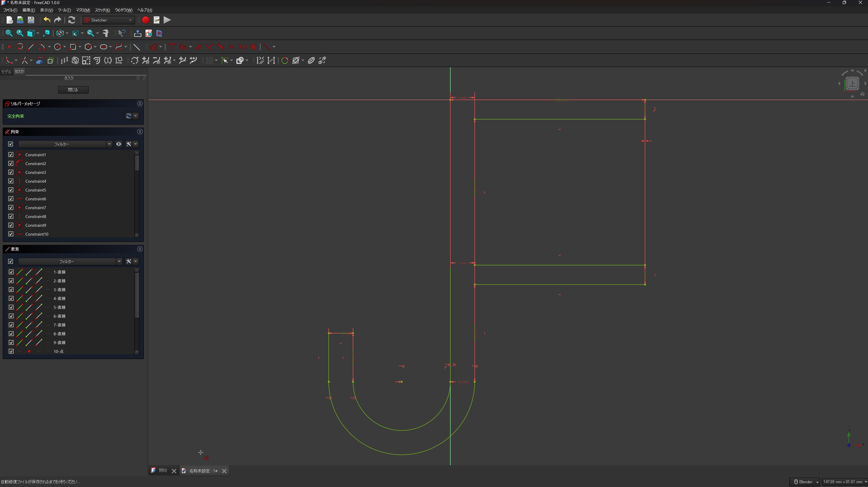Switch to the モデル tab

point(6,72)
